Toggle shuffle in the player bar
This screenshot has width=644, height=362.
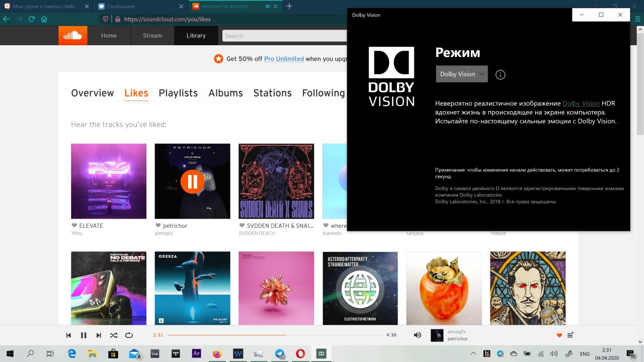tap(114, 335)
